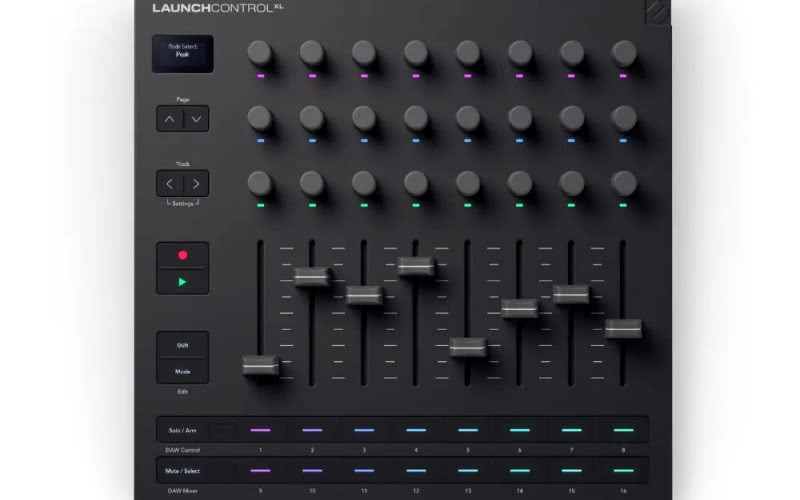Toggle Solo / Arm button above number 3
This screenshot has width=800, height=500.
pos(364,430)
